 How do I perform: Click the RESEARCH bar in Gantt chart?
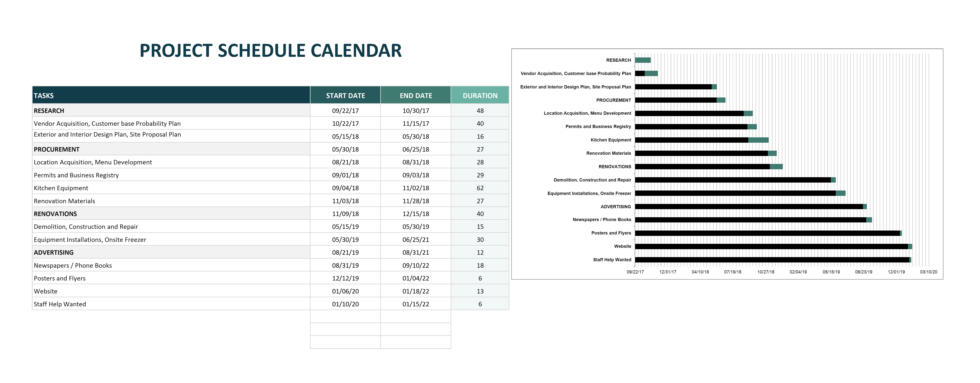pyautogui.click(x=643, y=60)
